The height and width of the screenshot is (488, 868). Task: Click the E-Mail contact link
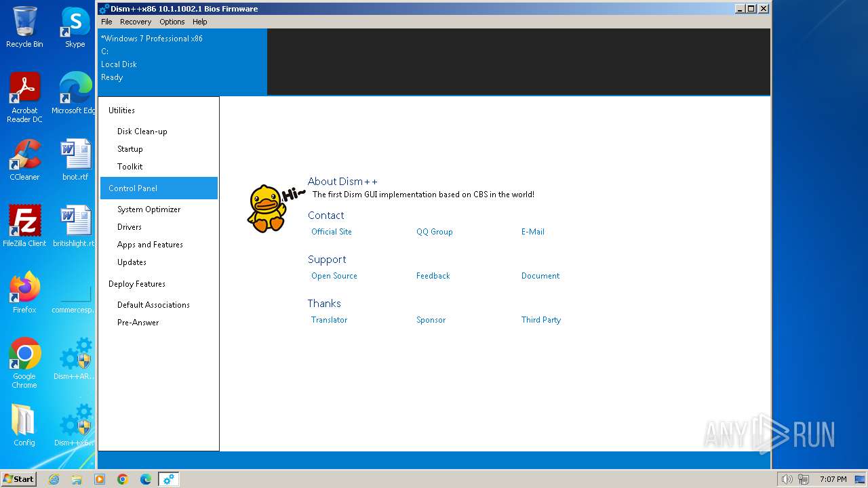533,232
